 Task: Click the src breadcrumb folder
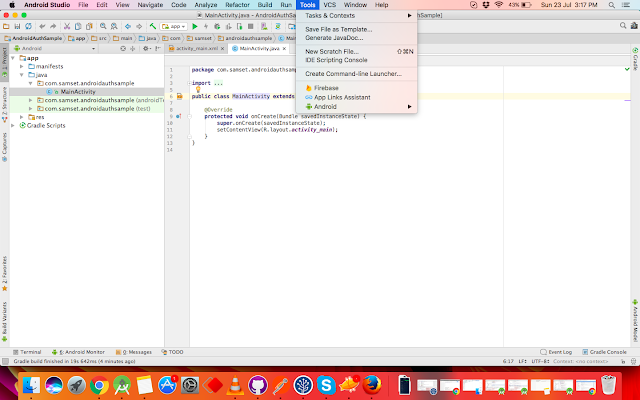pos(99,38)
